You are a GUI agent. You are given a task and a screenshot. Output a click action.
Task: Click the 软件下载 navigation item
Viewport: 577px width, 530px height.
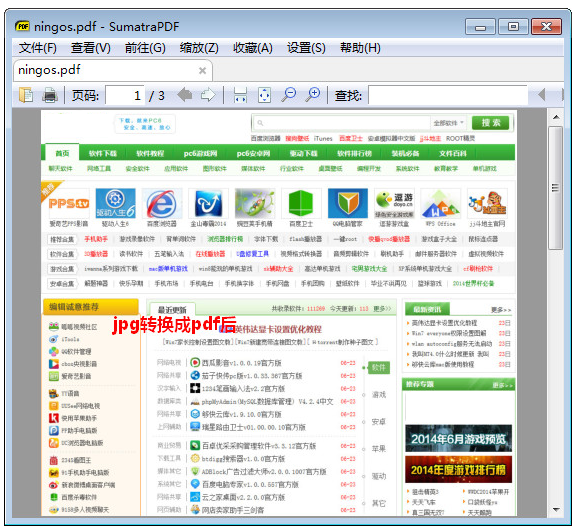[x=103, y=153]
